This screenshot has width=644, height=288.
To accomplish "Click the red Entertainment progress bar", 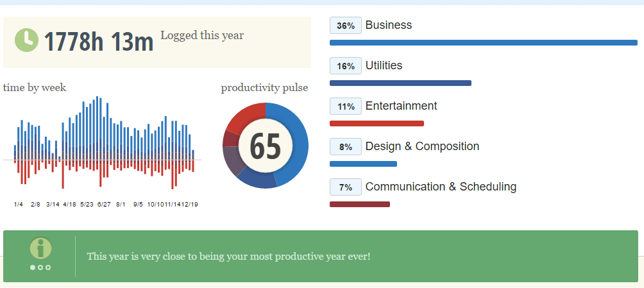I will (377, 123).
